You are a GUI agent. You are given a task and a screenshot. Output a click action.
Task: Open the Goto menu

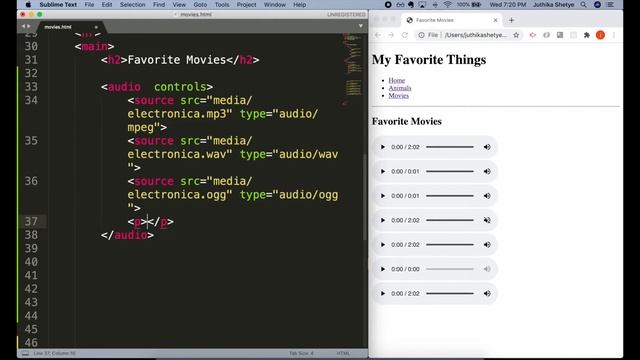point(200,4)
